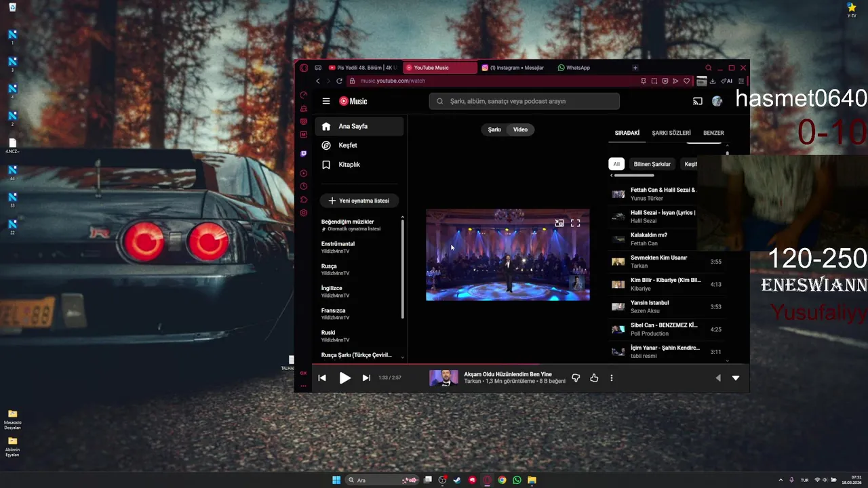This screenshot has height=488, width=868.
Task: Click the song progress bar
Action: 530,365
